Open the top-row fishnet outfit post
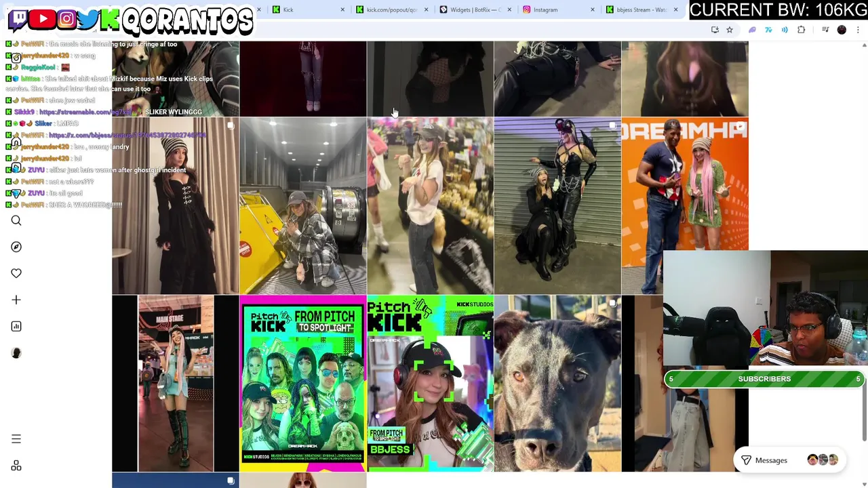 pyautogui.click(x=431, y=79)
